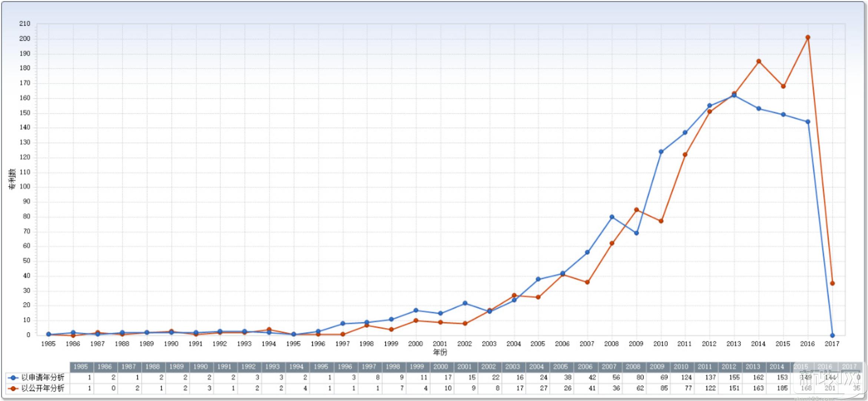Click the blue 2008 data point at 80
The image size is (868, 401).
pyautogui.click(x=612, y=217)
